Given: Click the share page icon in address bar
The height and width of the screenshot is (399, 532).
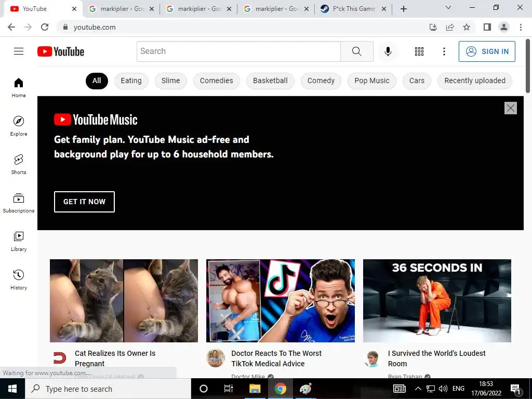Looking at the screenshot, I should pos(450,27).
